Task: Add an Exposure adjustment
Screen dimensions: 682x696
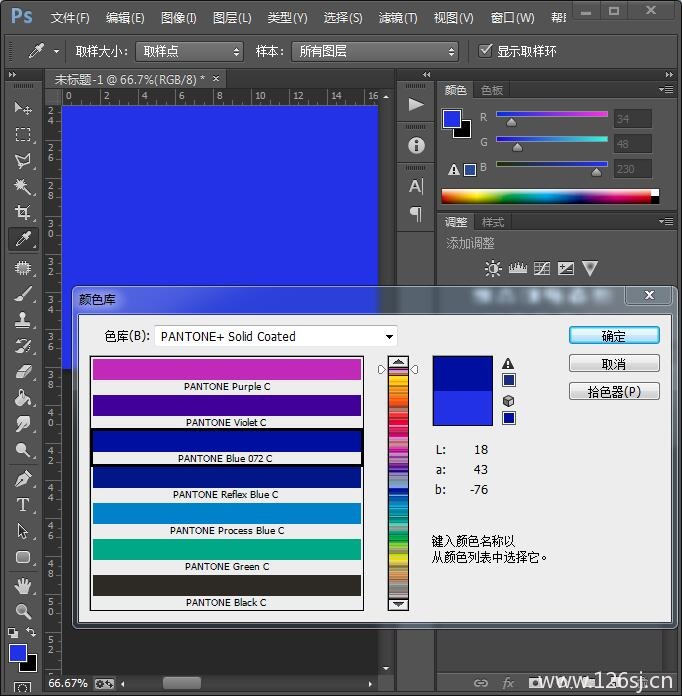Action: pos(566,268)
